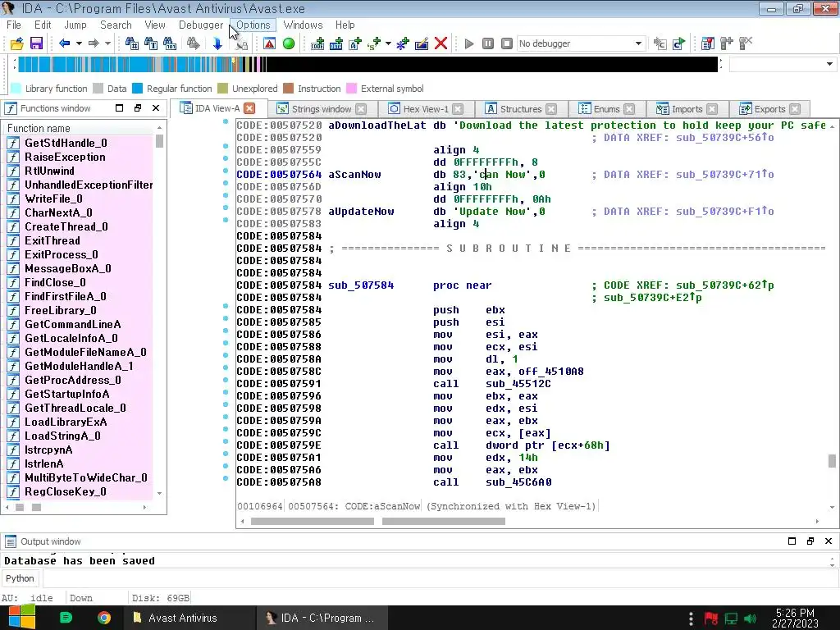Open the Debugger menu

201,25
